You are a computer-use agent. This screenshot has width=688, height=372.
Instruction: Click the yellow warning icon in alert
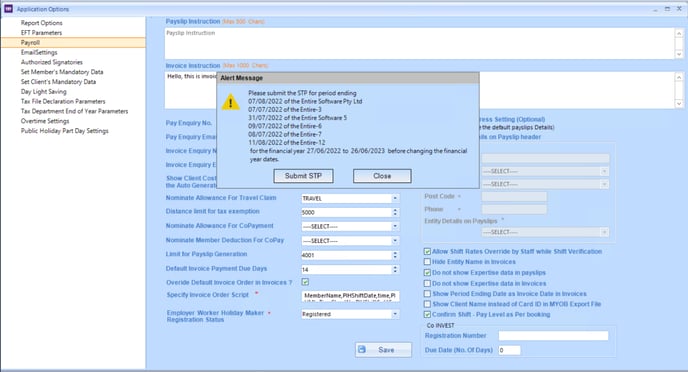pyautogui.click(x=230, y=103)
